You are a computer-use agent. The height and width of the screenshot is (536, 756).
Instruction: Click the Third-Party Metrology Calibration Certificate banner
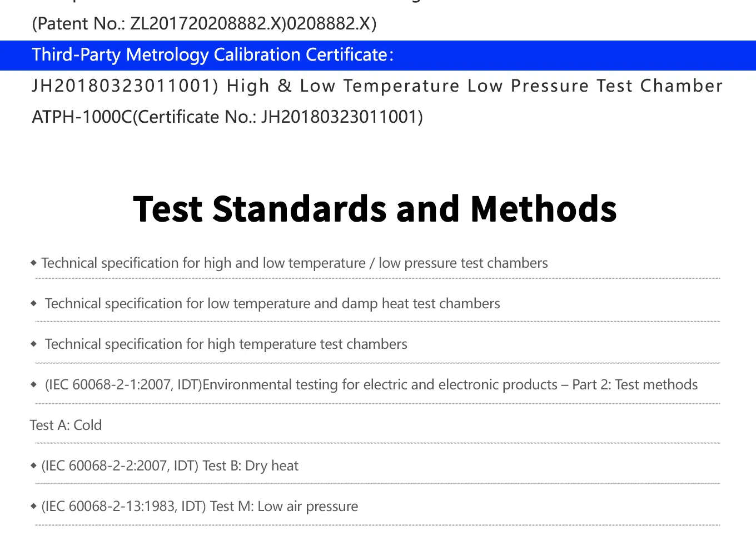(x=212, y=55)
